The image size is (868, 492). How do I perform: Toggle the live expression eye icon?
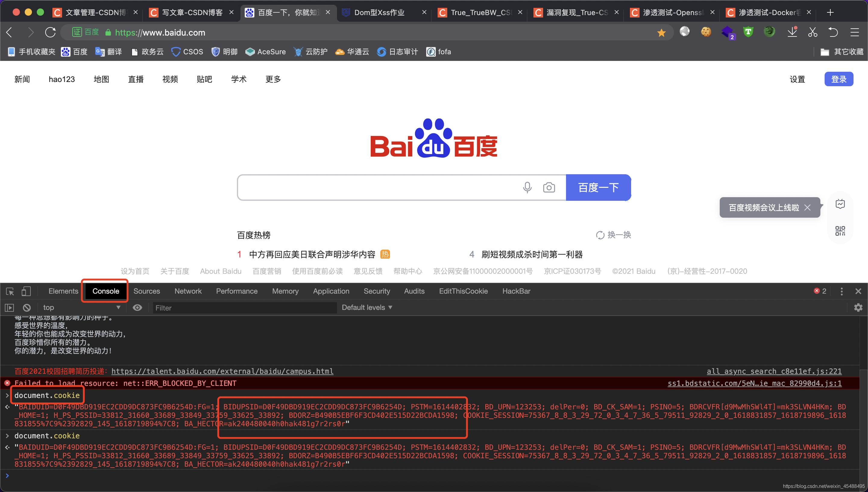(x=137, y=307)
